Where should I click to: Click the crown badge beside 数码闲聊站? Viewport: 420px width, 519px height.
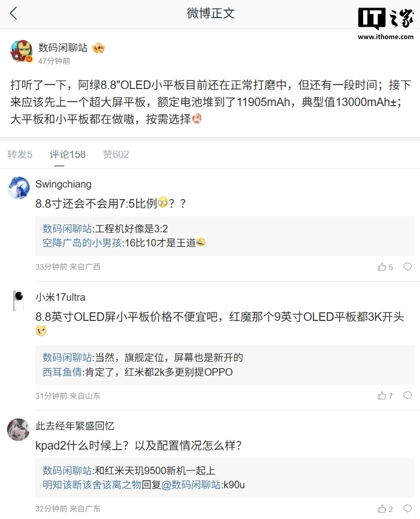(x=99, y=48)
